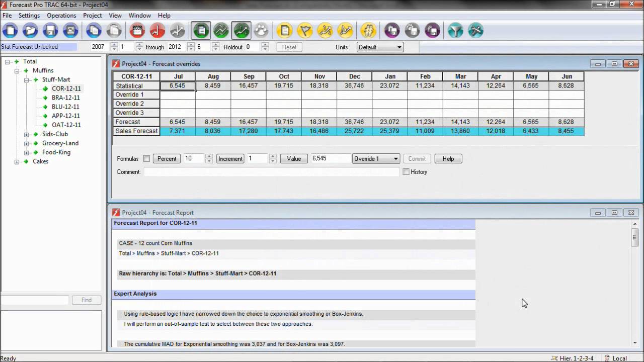The width and height of the screenshot is (644, 362).
Task: Click the grey stacked windows toolbar icon
Action: 412,31
